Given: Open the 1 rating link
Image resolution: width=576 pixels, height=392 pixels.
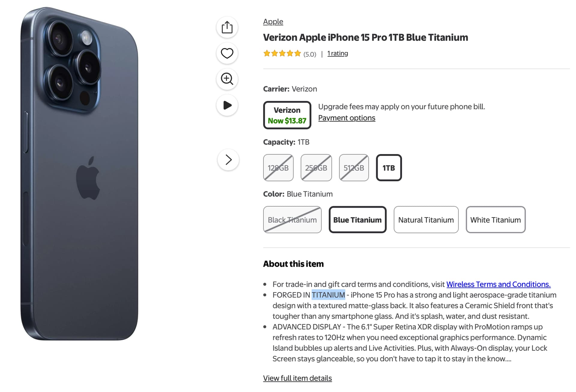Looking at the screenshot, I should click(337, 53).
